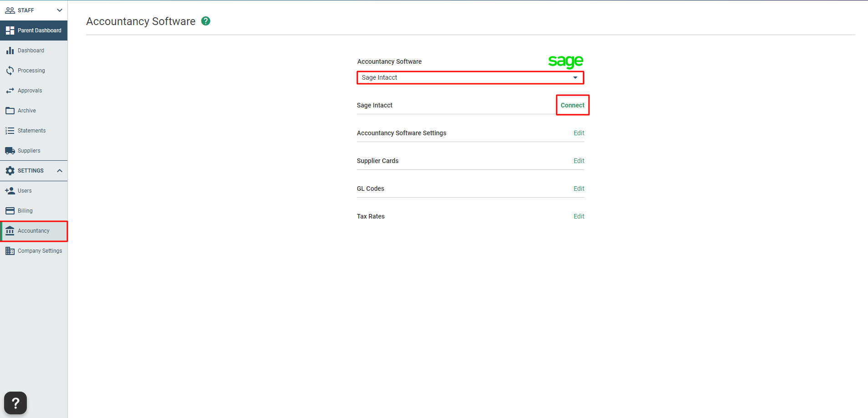Image resolution: width=868 pixels, height=418 pixels.
Task: Select the Processing sidebar icon
Action: point(10,70)
